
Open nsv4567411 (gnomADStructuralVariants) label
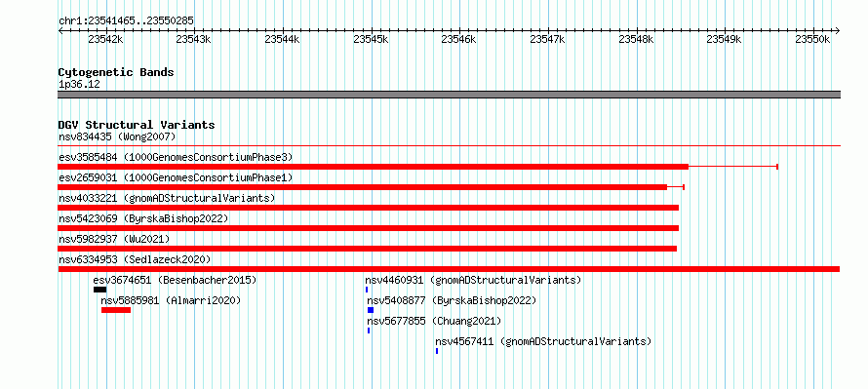coord(543,341)
